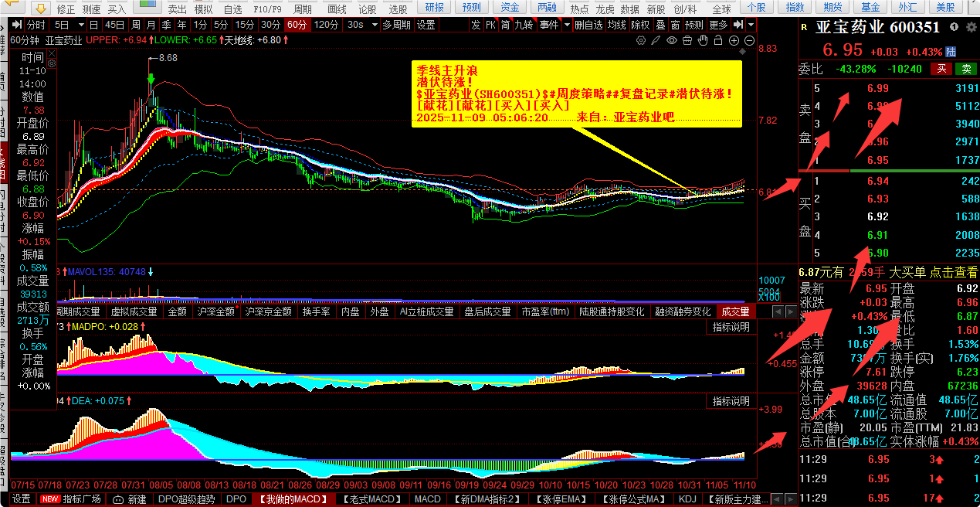Open 美股 US stocks button
The image size is (980, 507).
point(945,8)
